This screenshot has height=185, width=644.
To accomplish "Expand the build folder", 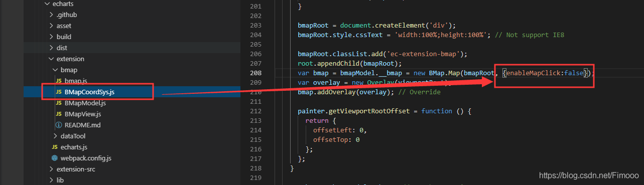I will click(x=51, y=37).
